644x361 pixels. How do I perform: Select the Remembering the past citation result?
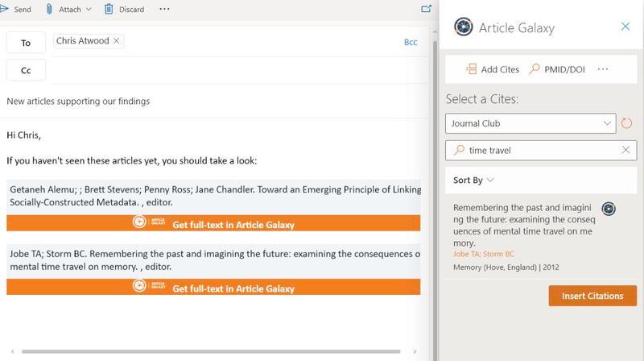click(524, 225)
